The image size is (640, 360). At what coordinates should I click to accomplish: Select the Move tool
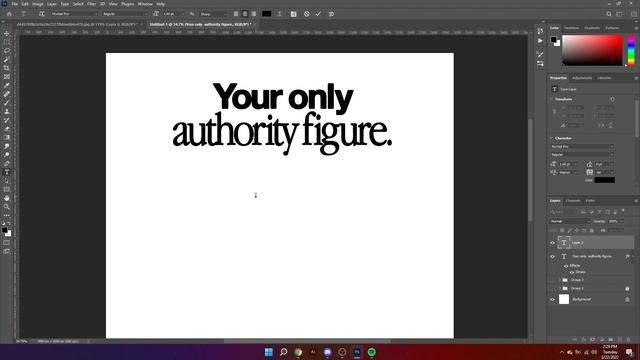[x=7, y=33]
